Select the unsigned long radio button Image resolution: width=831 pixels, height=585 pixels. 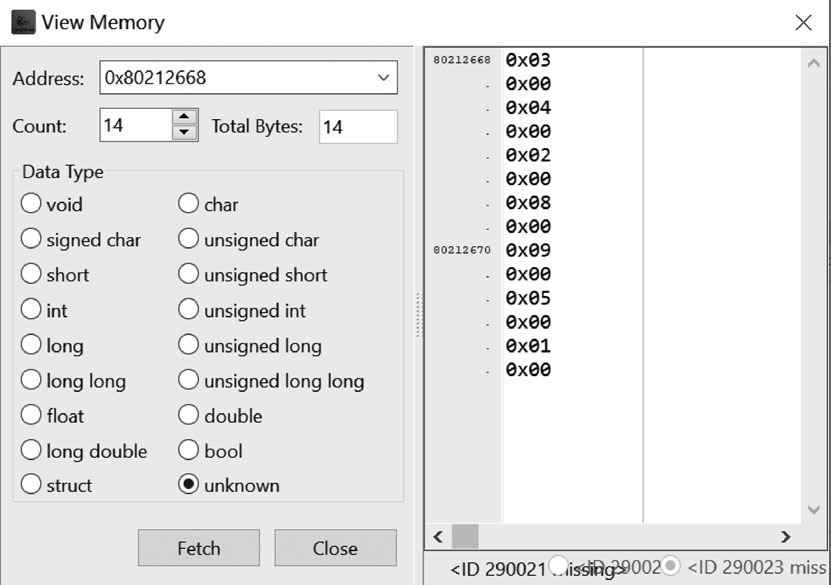tap(188, 344)
